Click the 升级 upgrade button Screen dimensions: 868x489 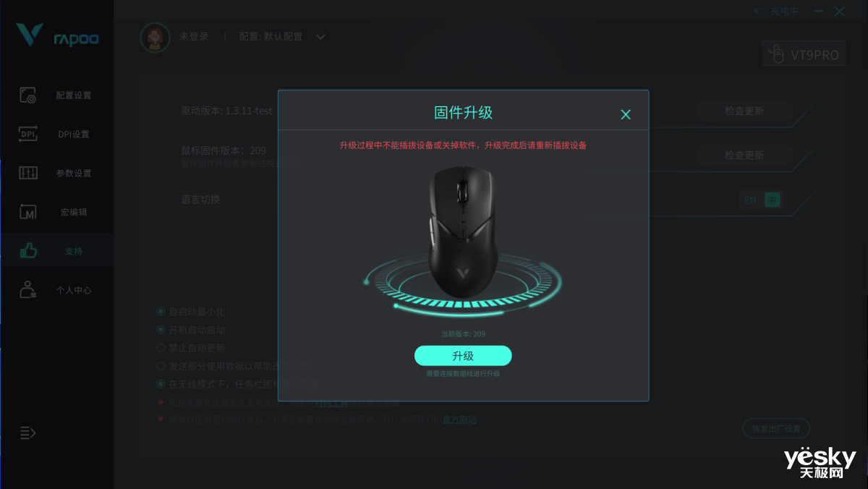[463, 356]
